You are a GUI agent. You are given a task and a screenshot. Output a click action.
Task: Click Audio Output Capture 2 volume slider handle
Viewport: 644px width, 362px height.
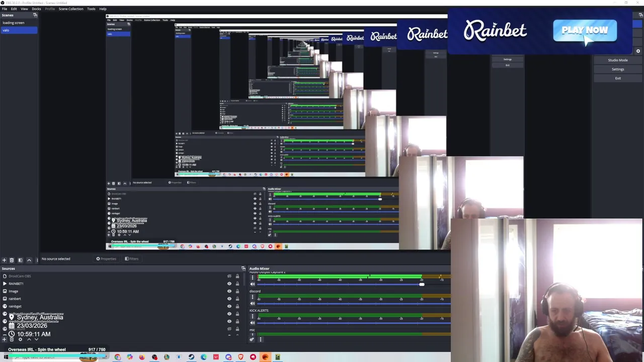[422, 285]
